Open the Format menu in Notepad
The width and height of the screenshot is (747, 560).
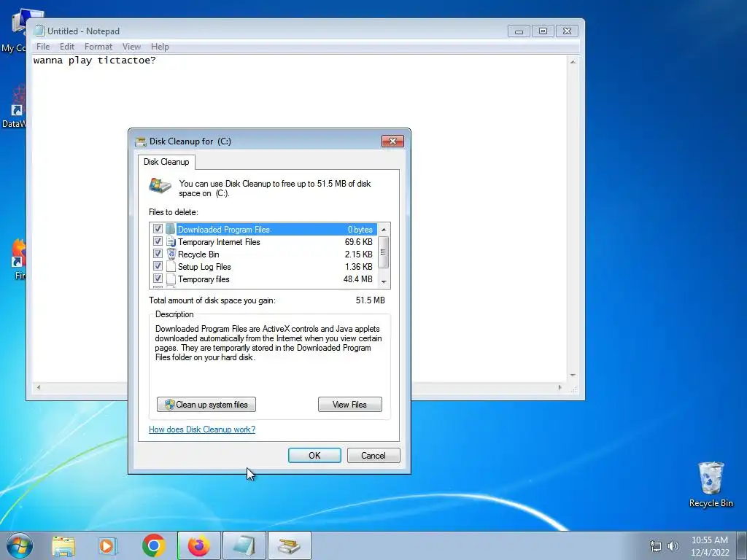[98, 47]
